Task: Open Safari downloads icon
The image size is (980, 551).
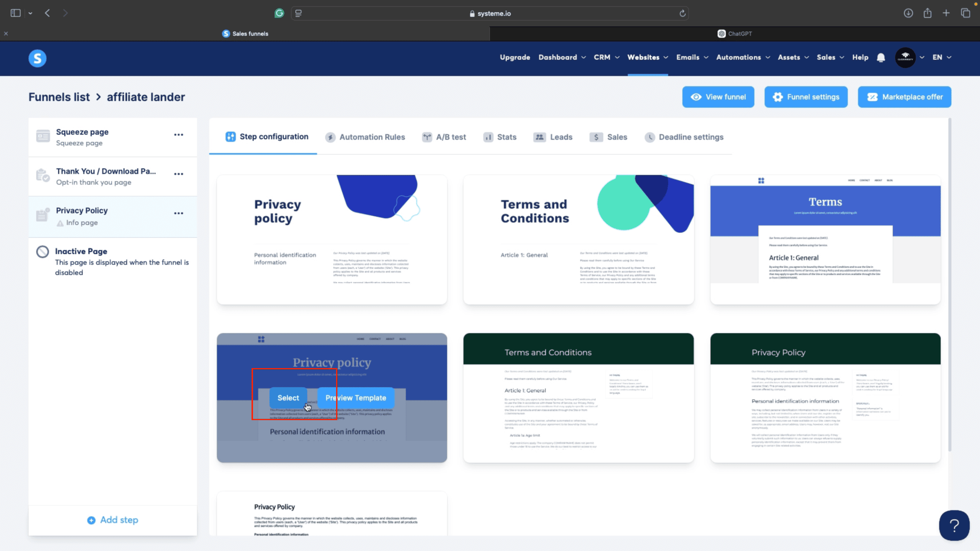Action: (x=908, y=13)
